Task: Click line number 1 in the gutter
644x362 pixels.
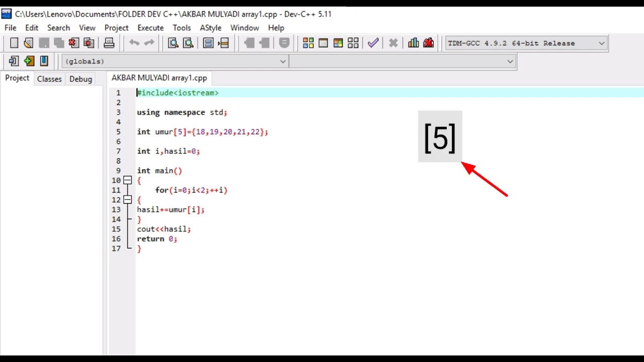Action: [x=118, y=93]
